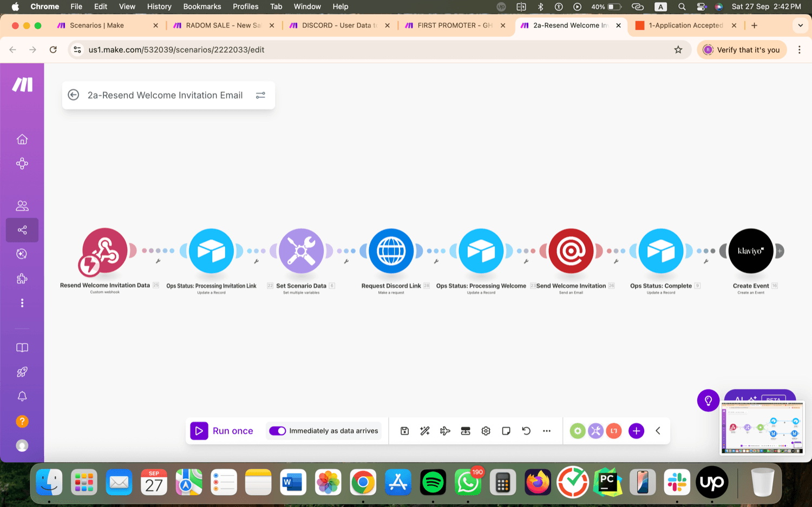Screen dimensions: 812x507
Task: Open the Bookmarks menu in the menu bar
Action: 202,6
